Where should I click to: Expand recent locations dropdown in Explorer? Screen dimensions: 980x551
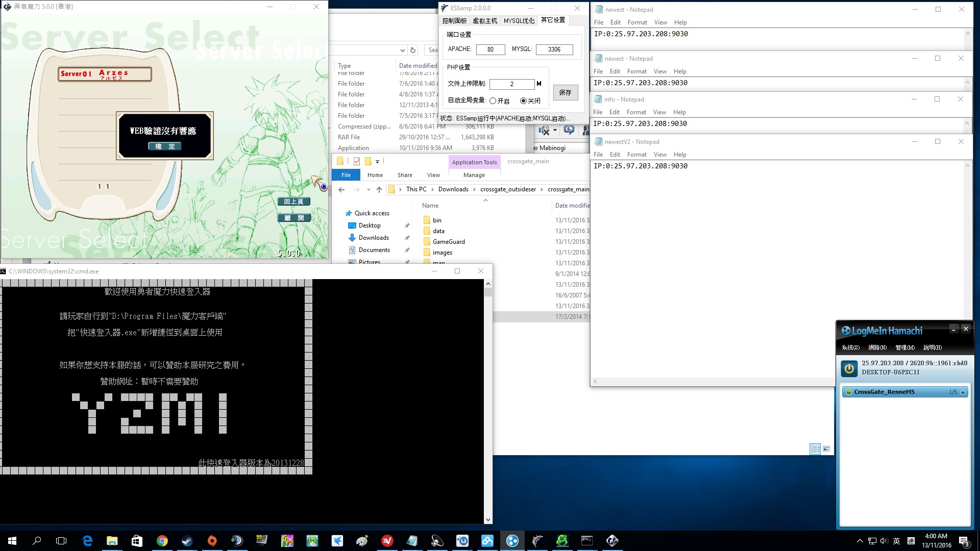coord(369,189)
